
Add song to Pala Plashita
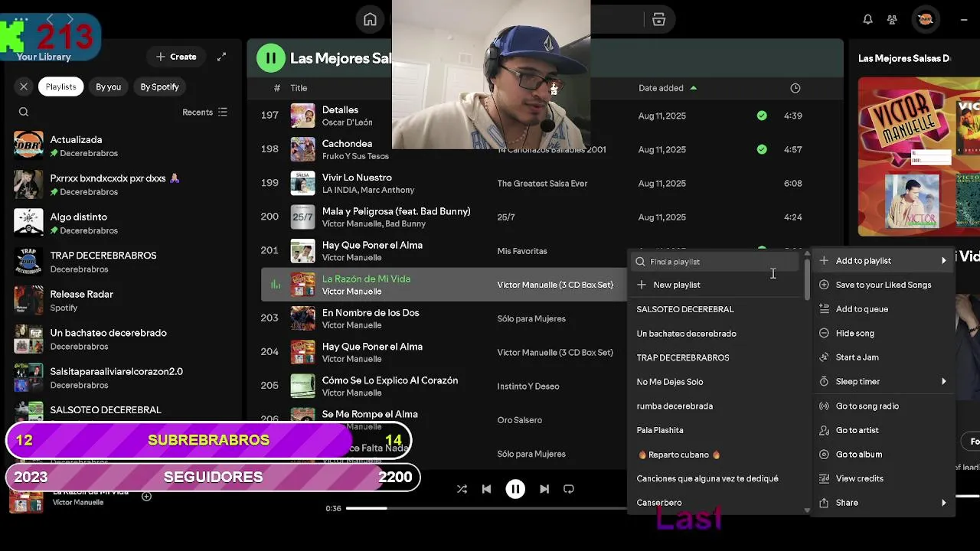pyautogui.click(x=715, y=430)
